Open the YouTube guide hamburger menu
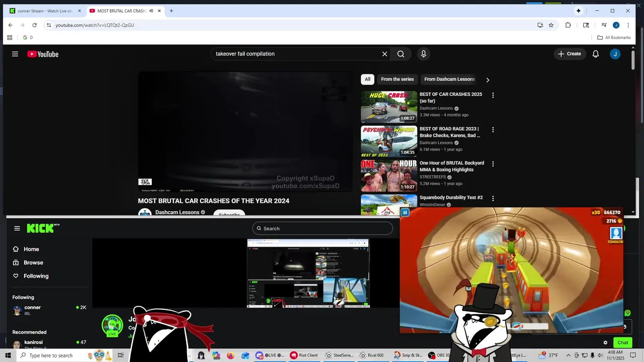This screenshot has width=644, height=362. pos(15,54)
